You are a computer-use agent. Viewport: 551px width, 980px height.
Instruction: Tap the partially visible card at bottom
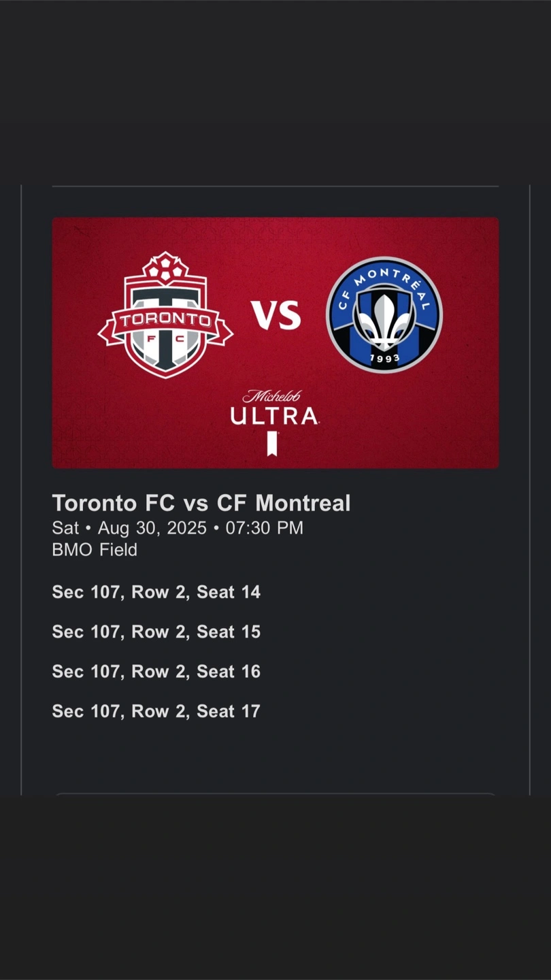[275, 794]
